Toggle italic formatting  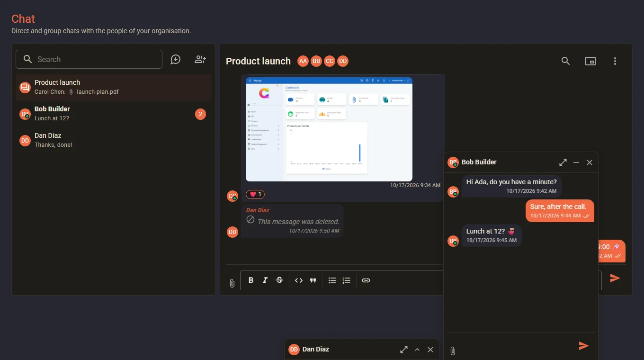(x=265, y=280)
